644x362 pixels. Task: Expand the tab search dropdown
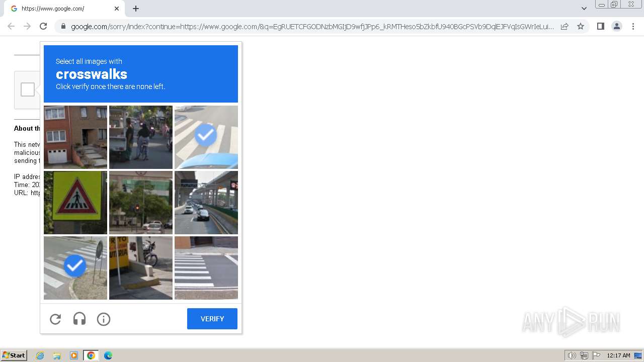click(584, 9)
